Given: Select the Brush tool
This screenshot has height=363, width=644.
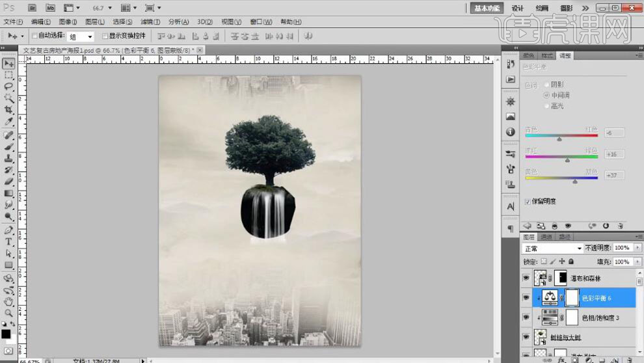Looking at the screenshot, I should point(8,146).
